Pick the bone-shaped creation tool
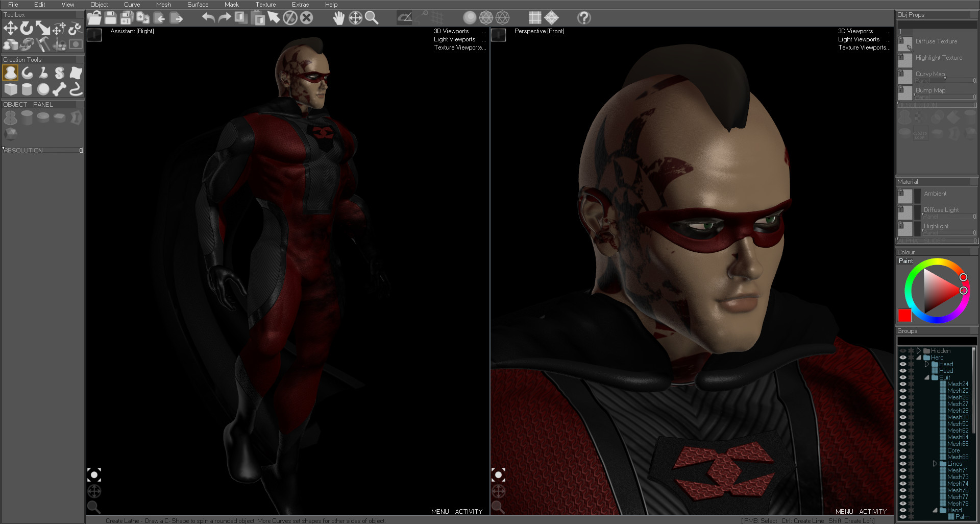The height and width of the screenshot is (524, 980). (59, 89)
